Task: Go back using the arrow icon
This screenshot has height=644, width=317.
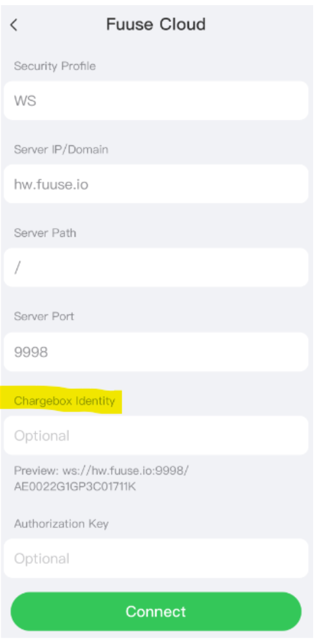Action: point(14,25)
